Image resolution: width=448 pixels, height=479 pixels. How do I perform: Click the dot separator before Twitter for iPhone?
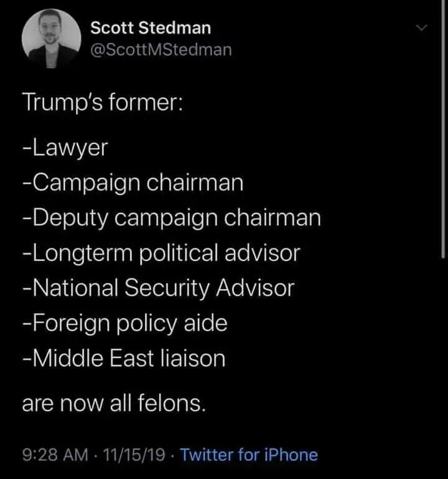[x=173, y=455]
